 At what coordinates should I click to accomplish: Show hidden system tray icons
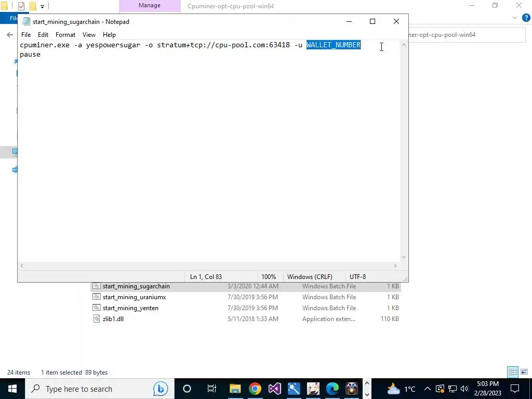427,389
